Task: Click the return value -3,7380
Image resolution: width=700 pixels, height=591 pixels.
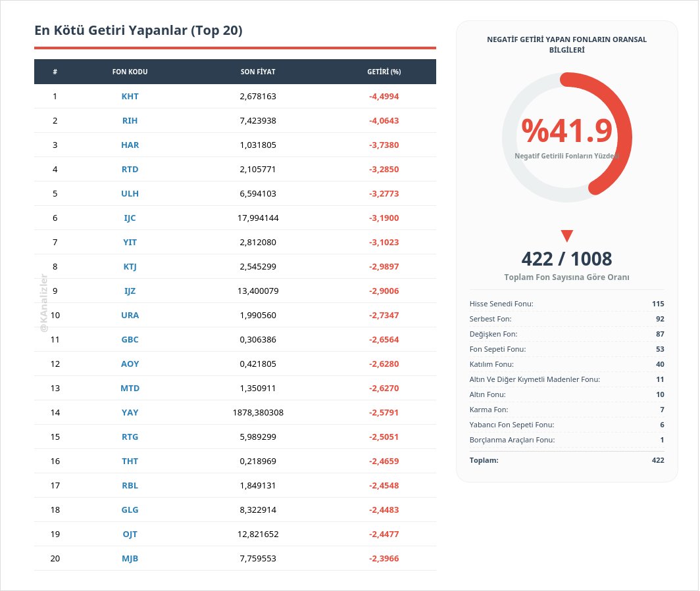Action: click(x=384, y=145)
